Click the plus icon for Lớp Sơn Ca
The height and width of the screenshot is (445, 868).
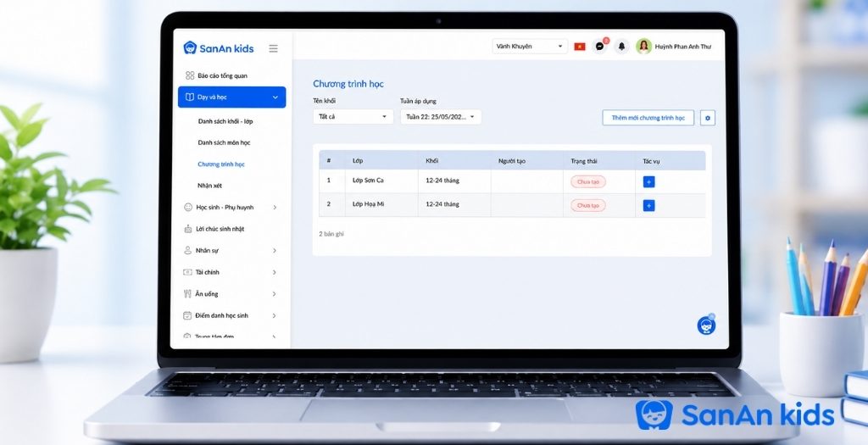click(648, 181)
